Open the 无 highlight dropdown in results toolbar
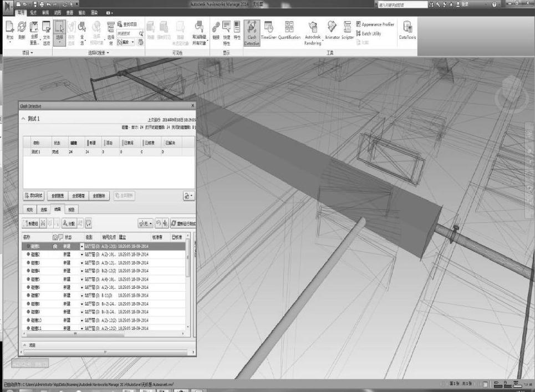The width and height of the screenshot is (535, 392). pos(145,223)
